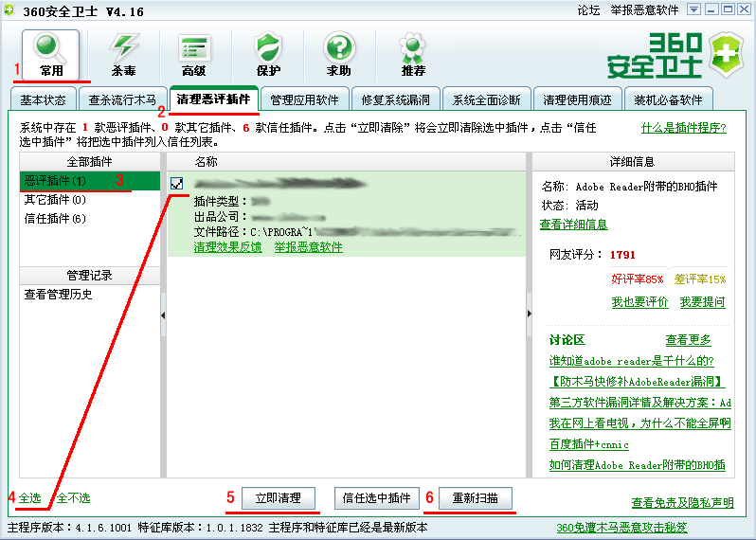Open the 推荐 recommendations section
756x540 pixels.
point(412,54)
